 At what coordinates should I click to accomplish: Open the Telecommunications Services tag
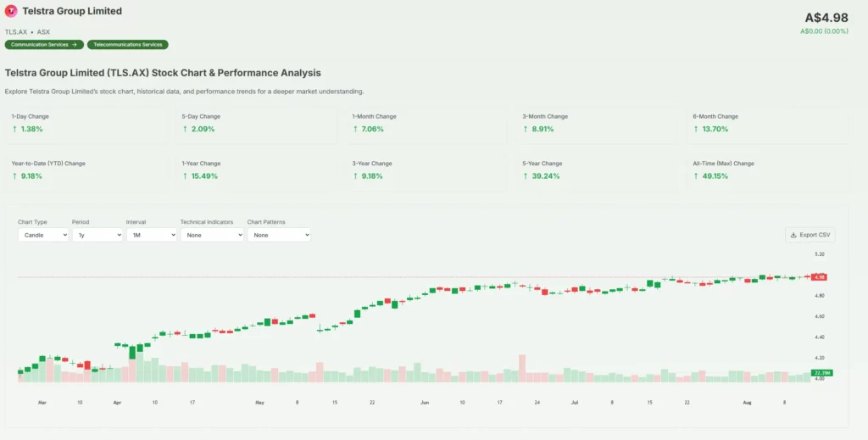[x=127, y=44]
